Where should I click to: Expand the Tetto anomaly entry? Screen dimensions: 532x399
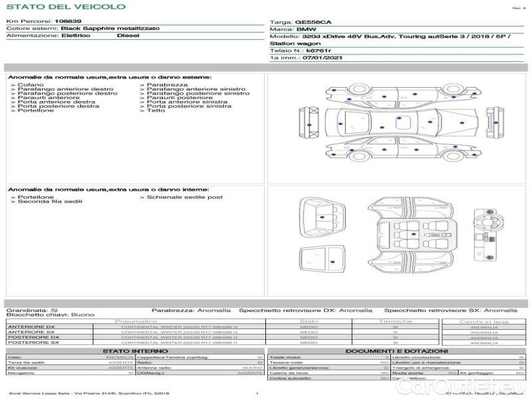pos(156,110)
